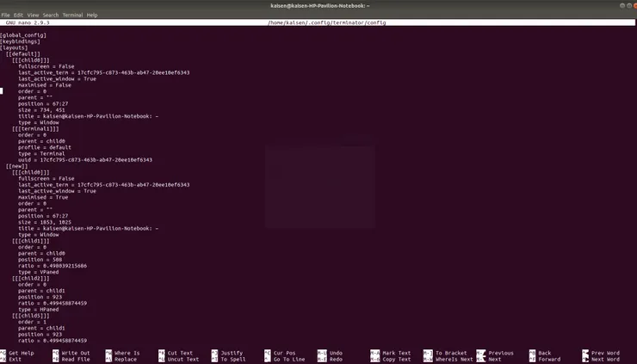Click the Cur Pos shortcut label
Viewport: 637px width, 364px height.
click(x=284, y=353)
